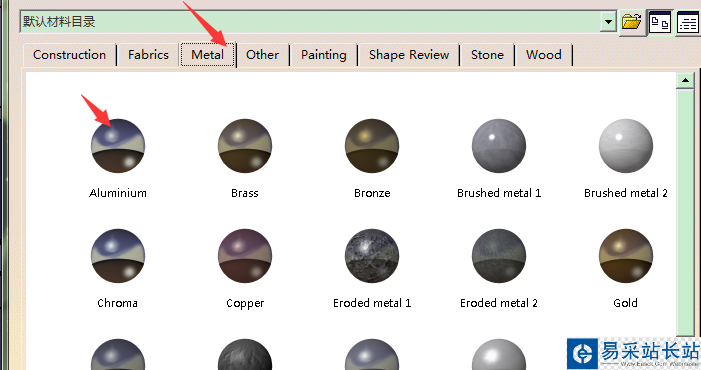The width and height of the screenshot is (701, 370).
Task: Click the vertical scrollbar track
Action: (x=685, y=212)
